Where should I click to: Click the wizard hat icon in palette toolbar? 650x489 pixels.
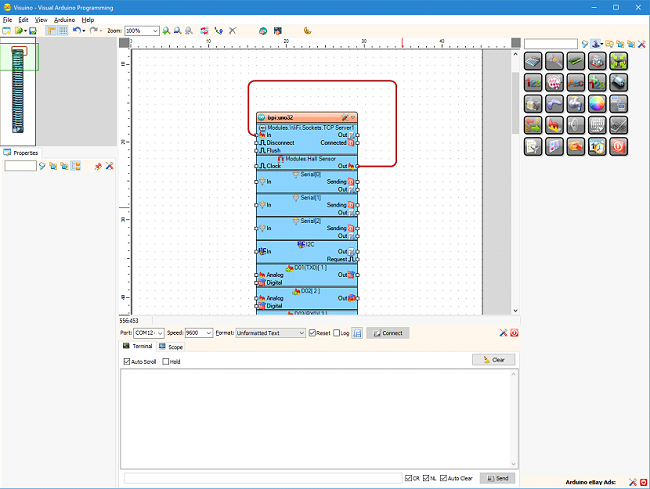595,44
